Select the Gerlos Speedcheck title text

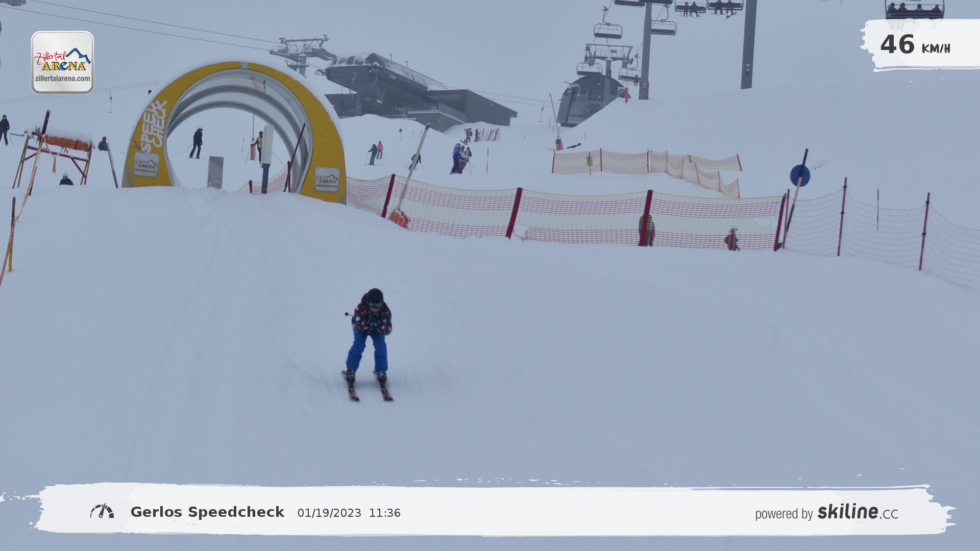207,512
